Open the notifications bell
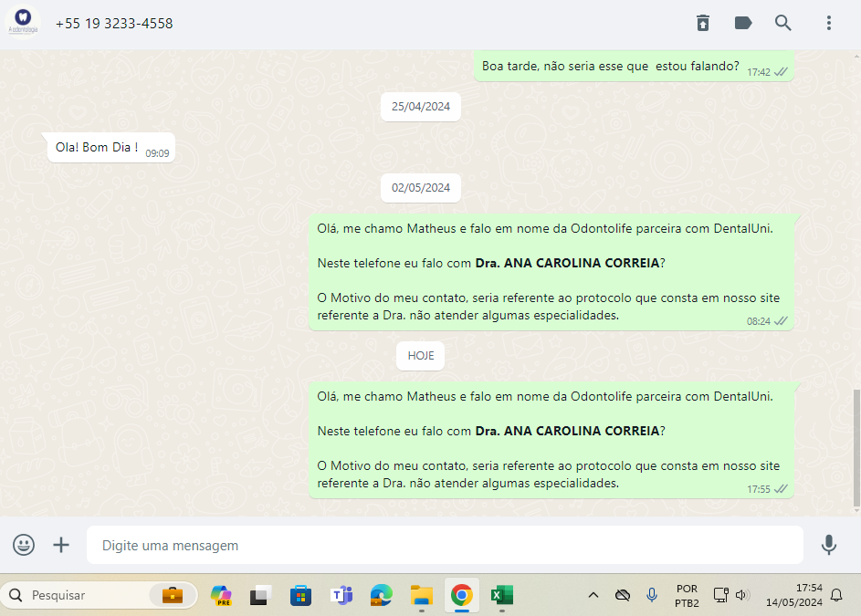 pyautogui.click(x=836, y=595)
